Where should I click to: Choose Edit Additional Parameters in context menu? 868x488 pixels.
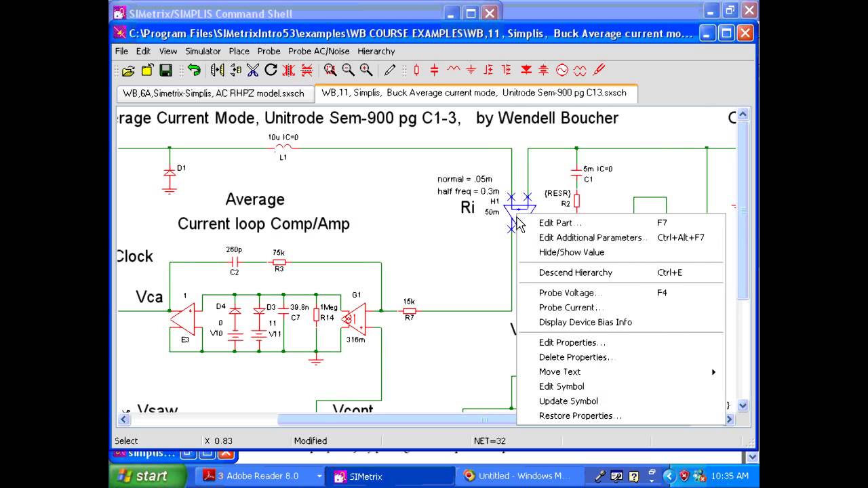(621, 237)
